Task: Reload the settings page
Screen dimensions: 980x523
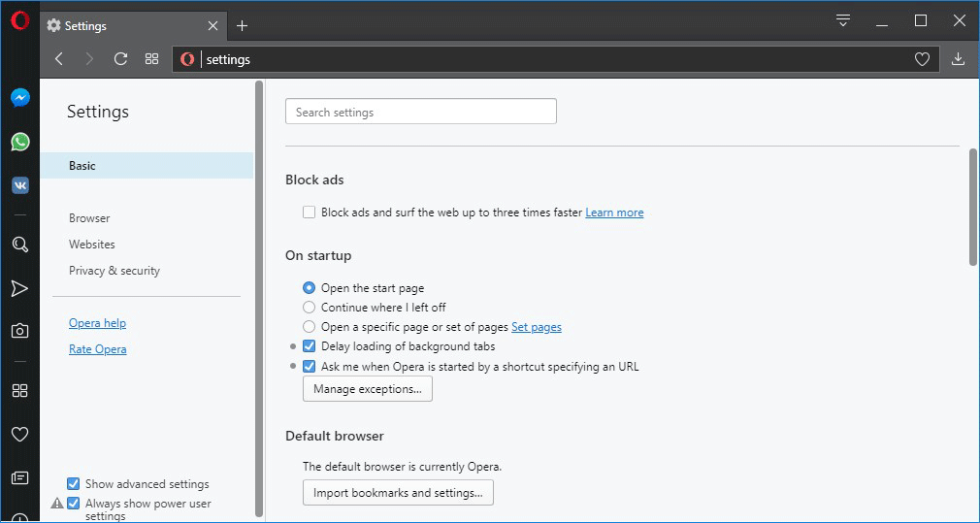Action: pyautogui.click(x=120, y=59)
